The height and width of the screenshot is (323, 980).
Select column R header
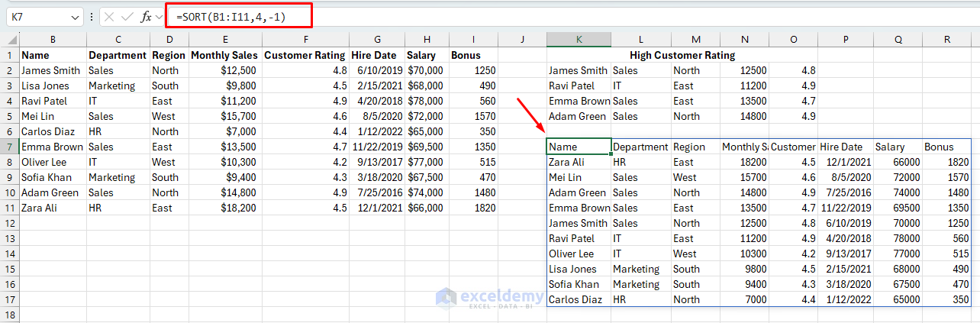[946, 40]
